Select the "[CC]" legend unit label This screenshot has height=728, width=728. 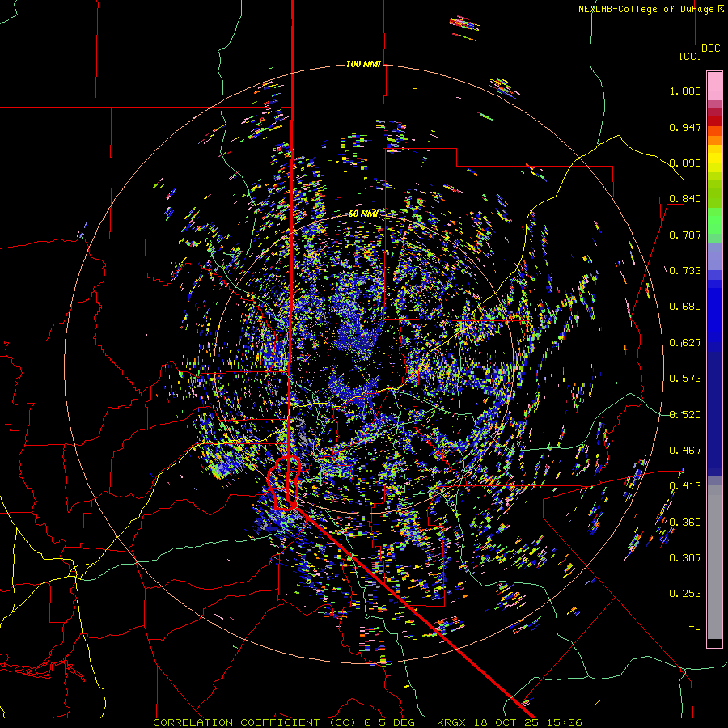tap(690, 56)
